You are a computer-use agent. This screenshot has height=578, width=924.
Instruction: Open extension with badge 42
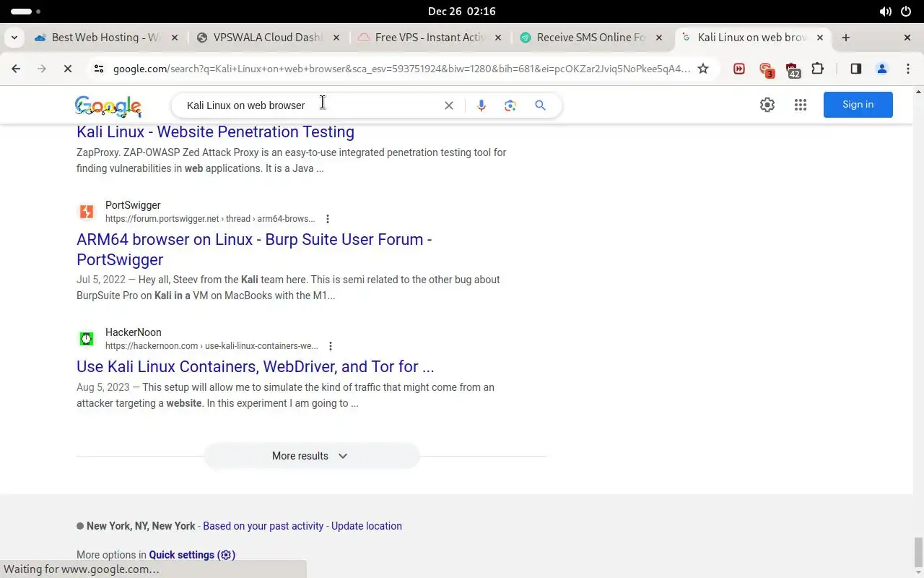[793, 69]
